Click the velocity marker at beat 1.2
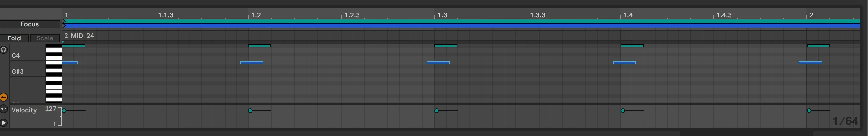This screenshot has height=136, width=868. click(250, 111)
